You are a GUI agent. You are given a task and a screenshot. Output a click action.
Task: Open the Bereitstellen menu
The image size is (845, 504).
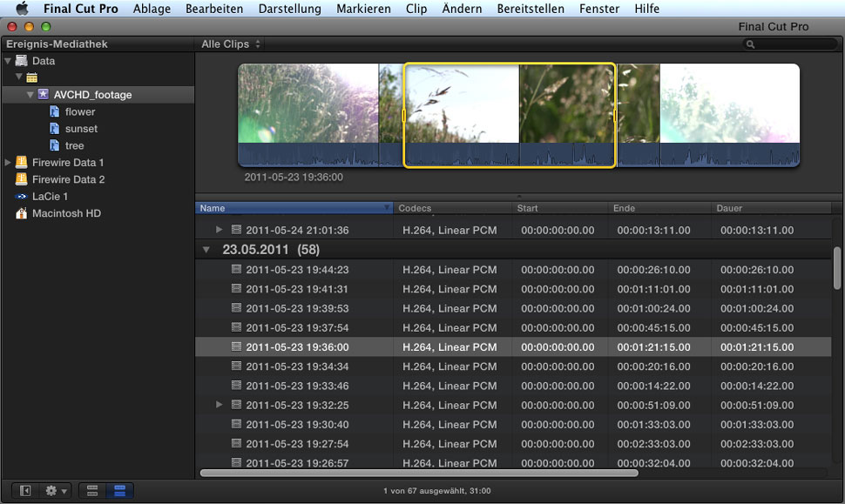click(x=532, y=9)
